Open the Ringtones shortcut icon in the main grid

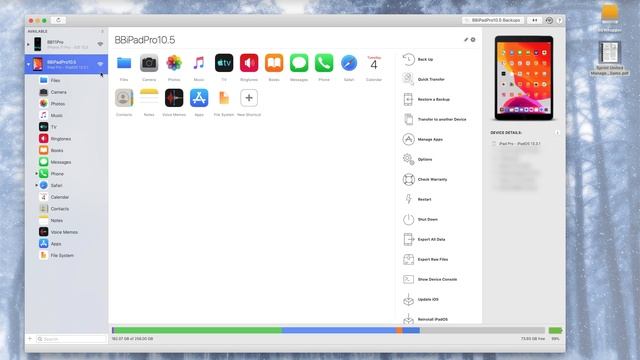[249, 63]
